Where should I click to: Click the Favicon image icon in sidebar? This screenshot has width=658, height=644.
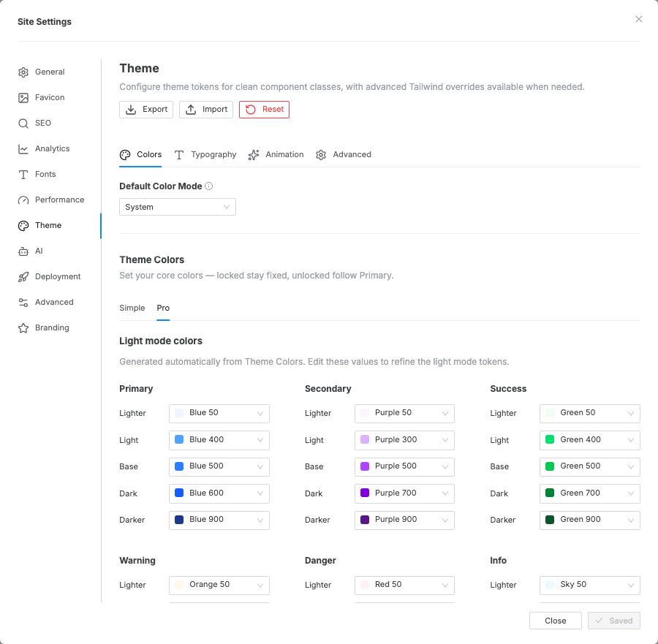click(x=23, y=98)
